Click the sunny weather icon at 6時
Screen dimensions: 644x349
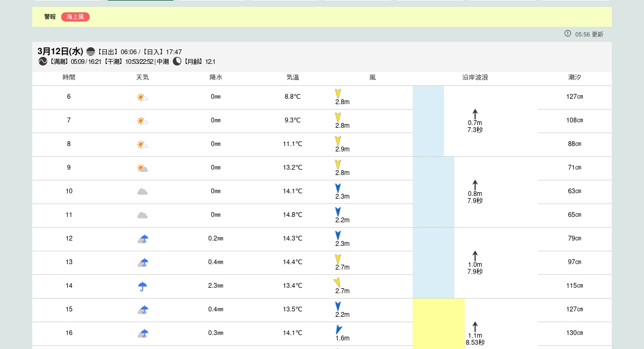click(x=142, y=97)
